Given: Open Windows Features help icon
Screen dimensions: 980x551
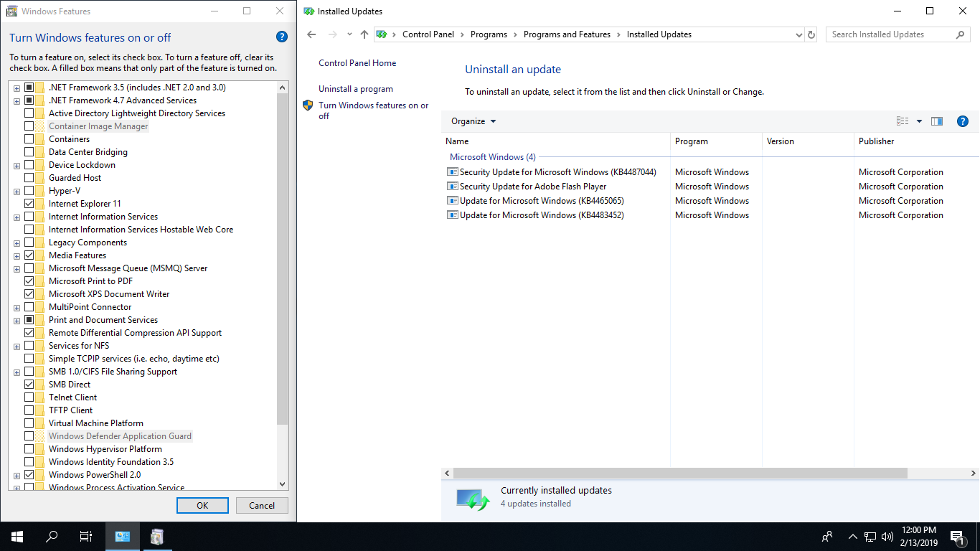Looking at the screenshot, I should 282,37.
